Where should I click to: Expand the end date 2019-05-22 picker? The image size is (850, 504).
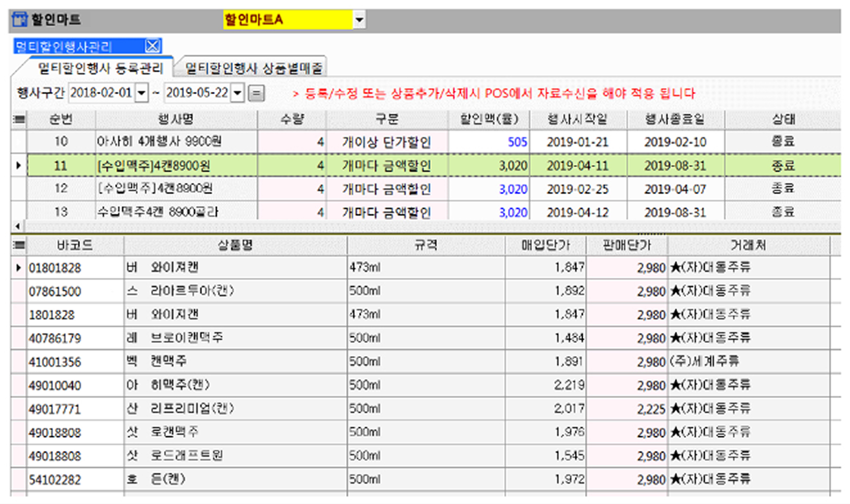click(238, 93)
